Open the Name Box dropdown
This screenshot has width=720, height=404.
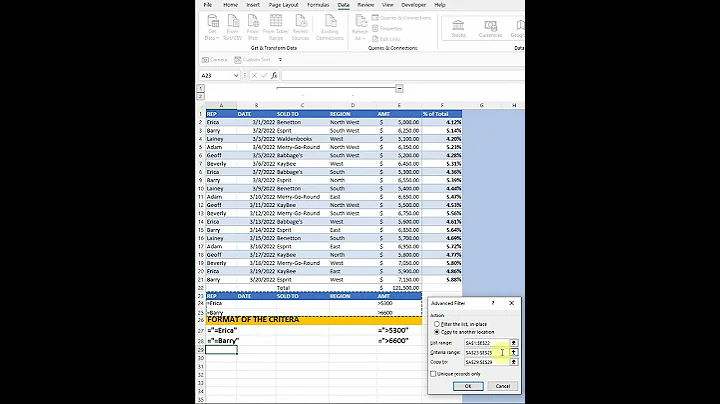(236, 75)
